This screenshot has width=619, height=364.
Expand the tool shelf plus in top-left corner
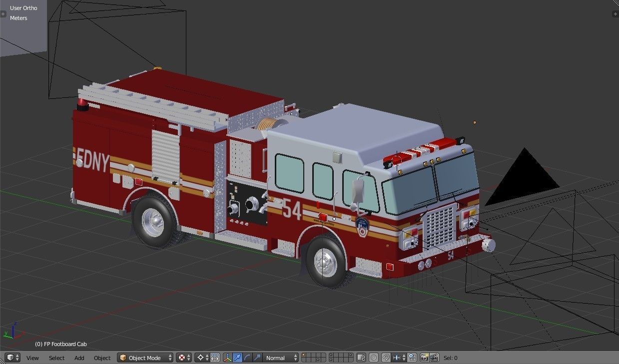tap(3, 14)
